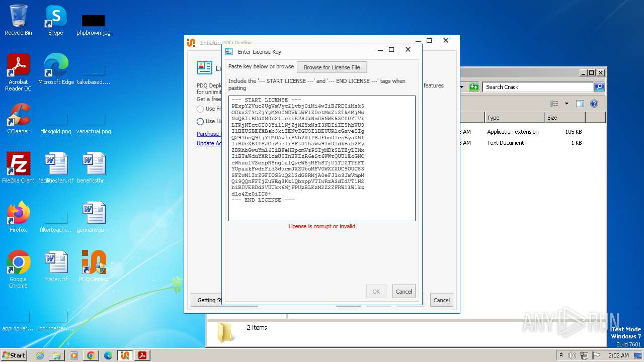This screenshot has width=644, height=362.
Task: Open Recycle Bin desktop icon
Action: (18, 20)
